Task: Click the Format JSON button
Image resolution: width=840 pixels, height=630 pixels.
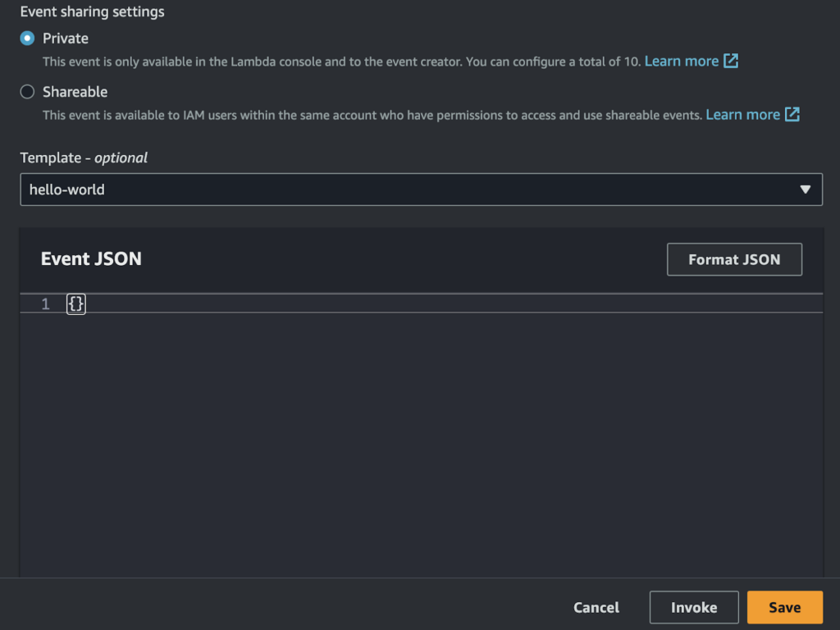Action: 734,259
